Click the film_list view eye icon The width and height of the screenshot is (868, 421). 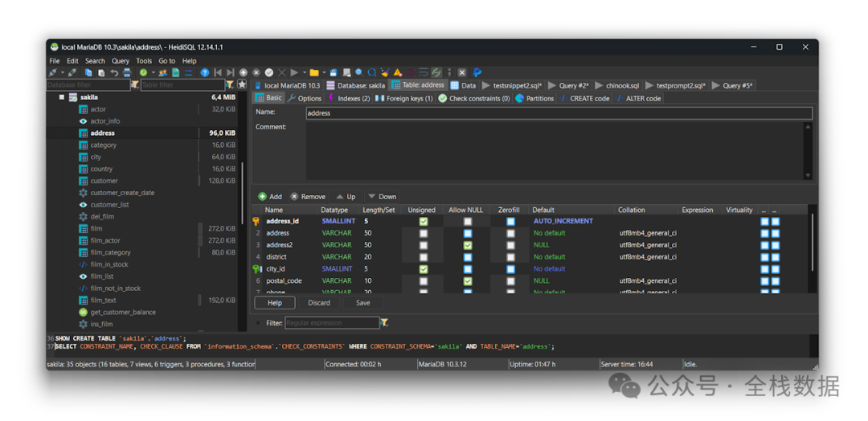pyautogui.click(x=83, y=276)
